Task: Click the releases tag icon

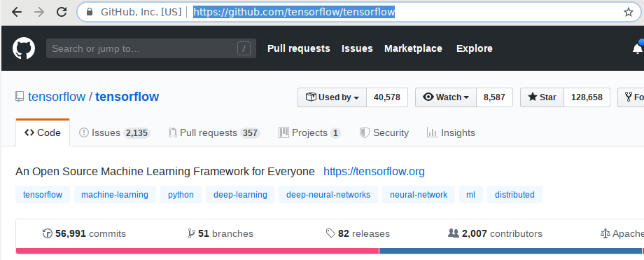Action: [x=330, y=233]
